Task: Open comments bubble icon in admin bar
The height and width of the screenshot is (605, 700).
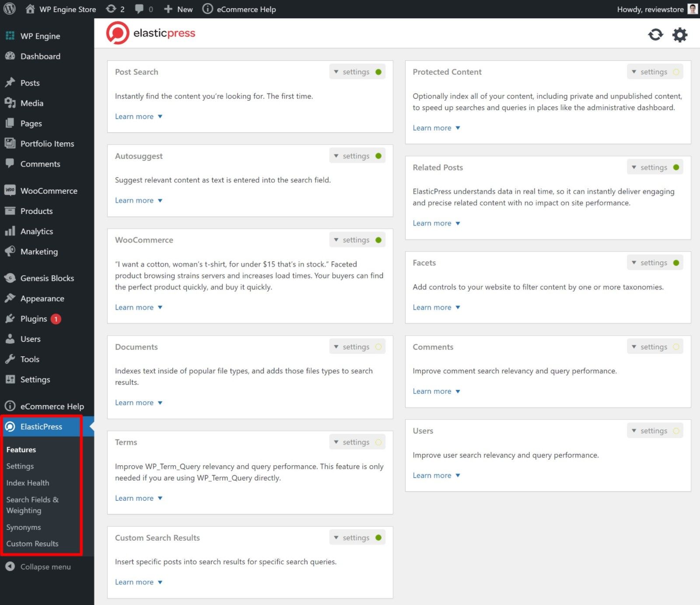Action: [x=139, y=9]
